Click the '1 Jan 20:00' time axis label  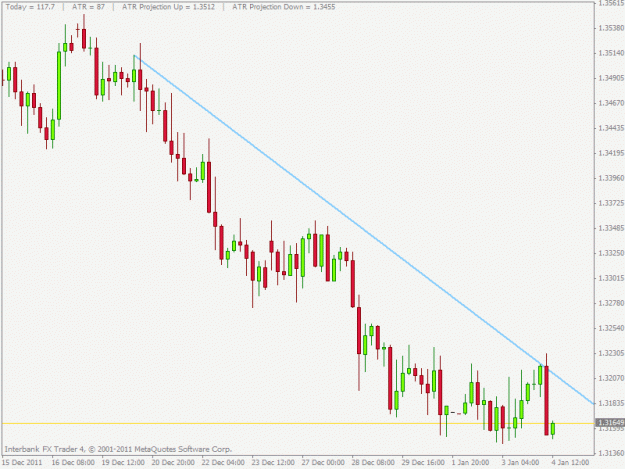click(470, 463)
